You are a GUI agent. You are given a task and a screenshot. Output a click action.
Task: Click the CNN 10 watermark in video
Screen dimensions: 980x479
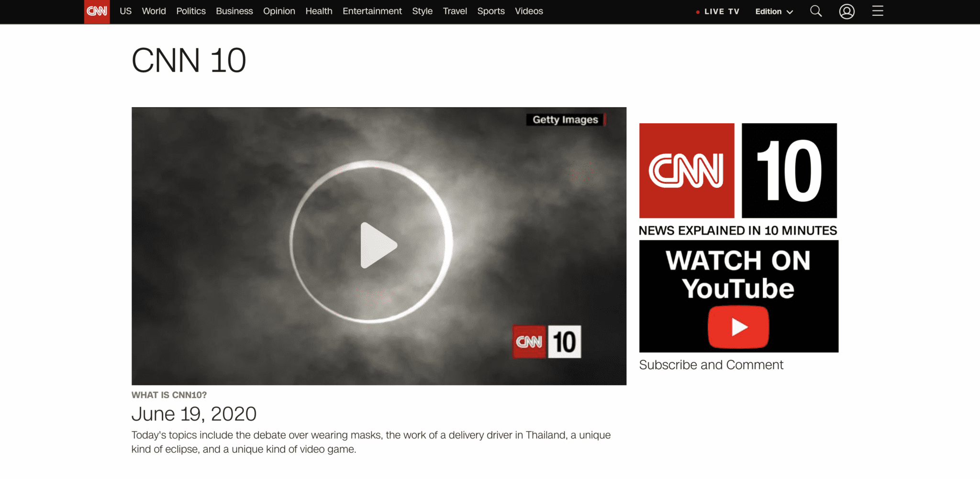tap(547, 342)
